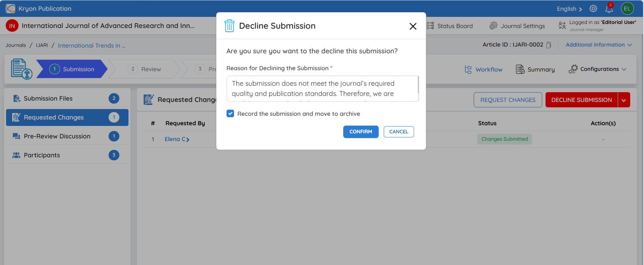Uncheck Record the submission and move to archive

click(x=230, y=113)
